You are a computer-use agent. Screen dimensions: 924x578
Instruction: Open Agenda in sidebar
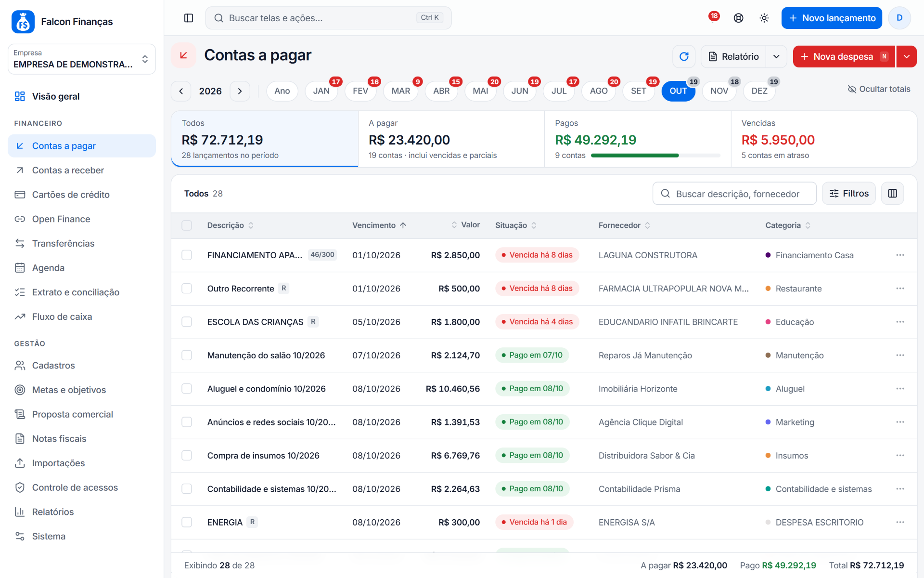tap(82, 268)
